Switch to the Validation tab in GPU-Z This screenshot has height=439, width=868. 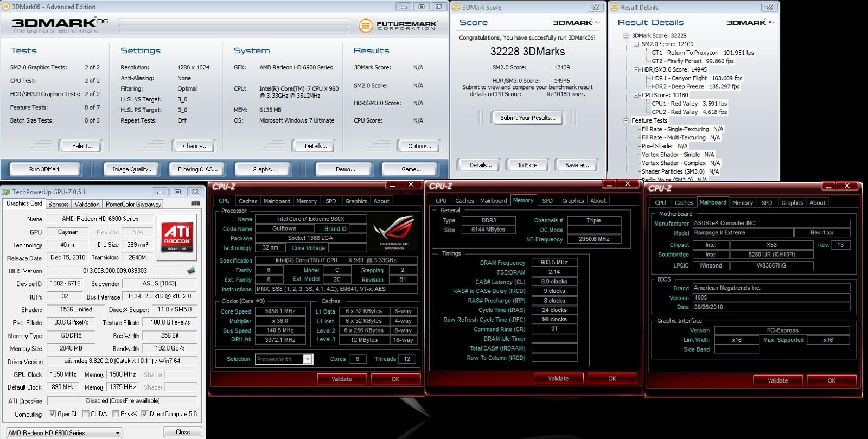87,204
